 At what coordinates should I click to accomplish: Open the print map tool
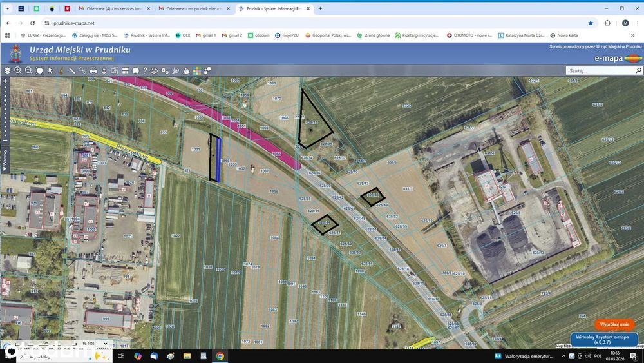click(x=93, y=71)
